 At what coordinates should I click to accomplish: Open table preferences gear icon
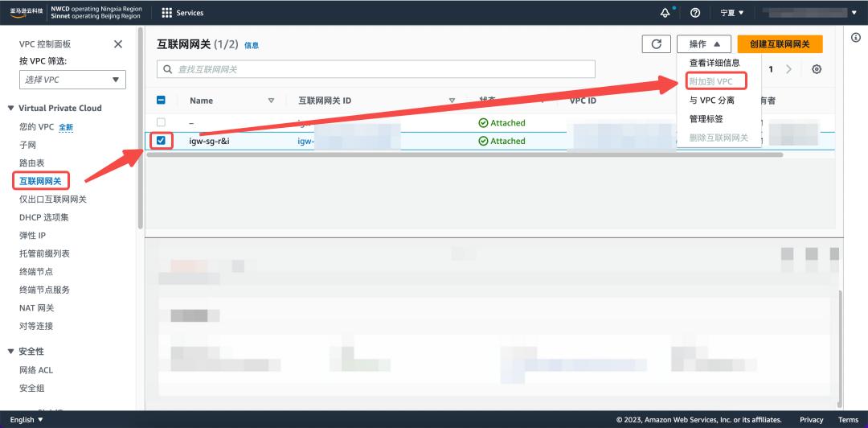point(817,69)
